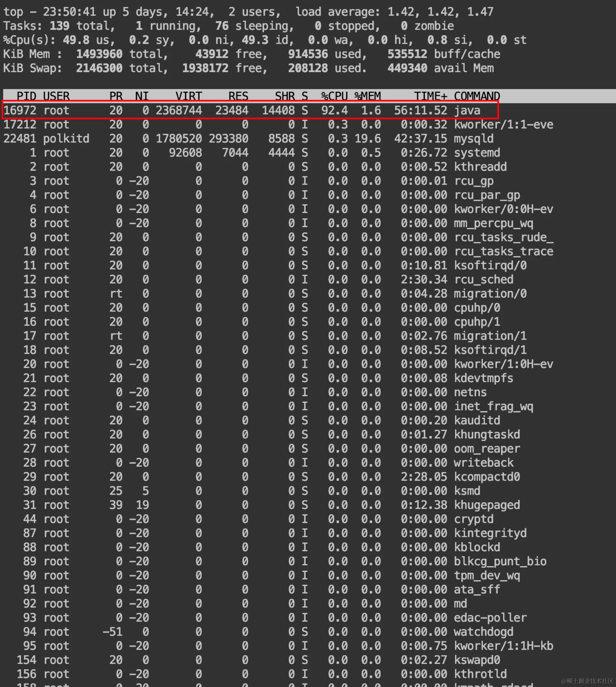Click the 2:30.34 time for rcu_sched
The width and height of the screenshot is (616, 687).
click(x=424, y=279)
